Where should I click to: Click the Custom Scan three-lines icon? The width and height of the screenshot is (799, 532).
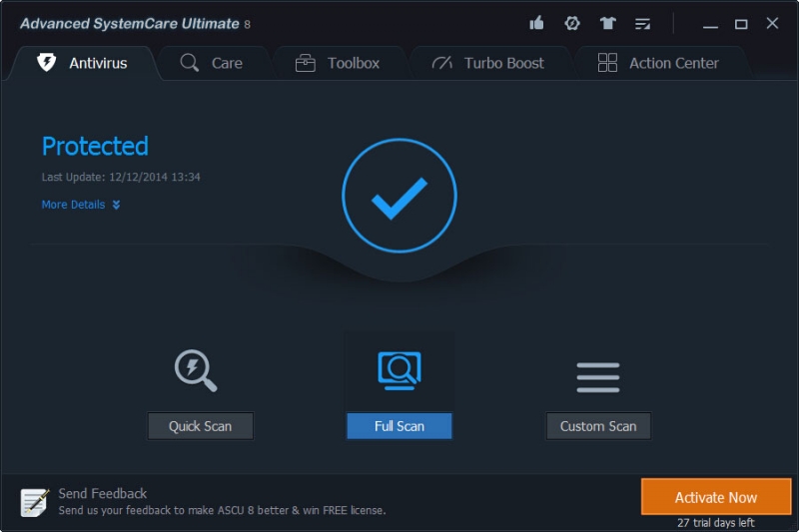coord(598,376)
